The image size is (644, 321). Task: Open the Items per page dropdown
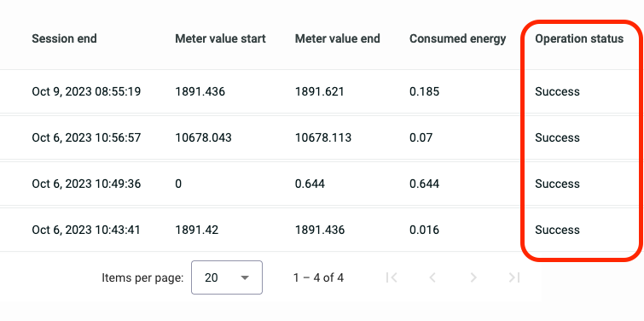click(227, 277)
